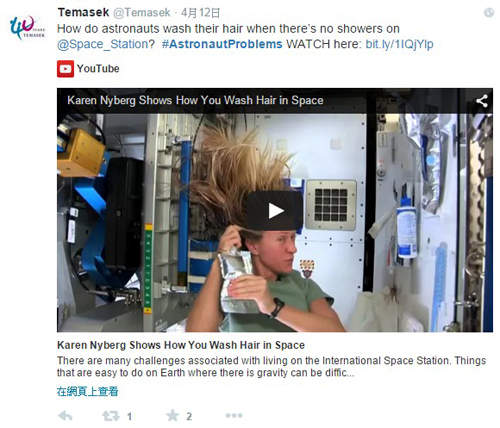Favorite the tweet with the star icon
This screenshot has height=428, width=500.
pos(172,416)
